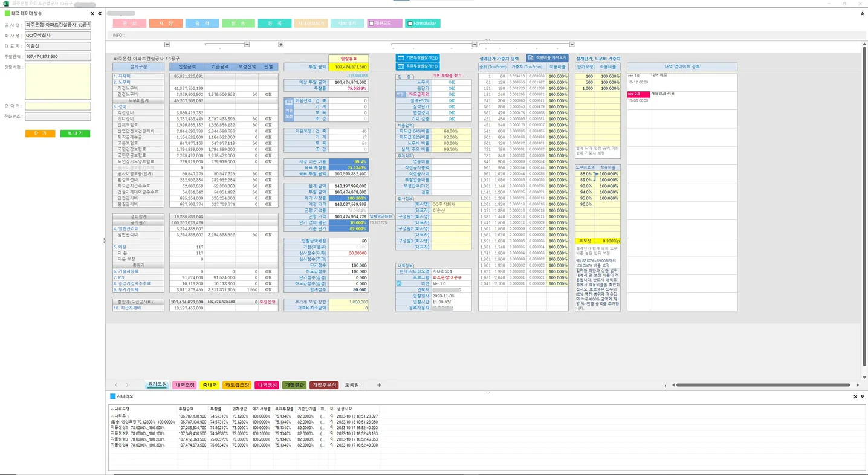Collapse the left panel with double-chevron
The image size is (868, 475).
tap(100, 13)
